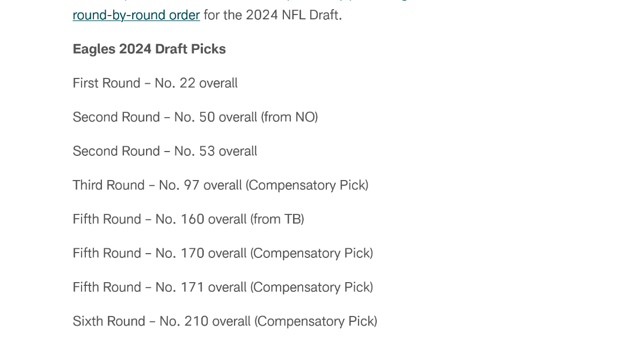Image resolution: width=644 pixels, height=345 pixels.
Task: Open the round-by-round order link
Action: coord(136,15)
